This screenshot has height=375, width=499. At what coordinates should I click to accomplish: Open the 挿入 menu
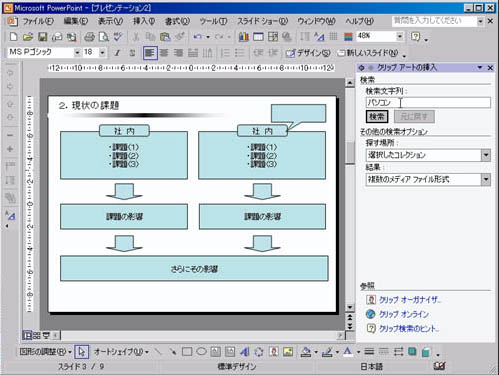144,21
